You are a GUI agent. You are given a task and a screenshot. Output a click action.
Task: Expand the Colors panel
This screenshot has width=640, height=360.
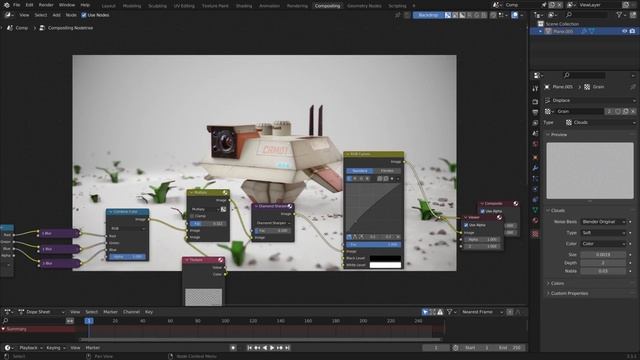pyautogui.click(x=557, y=283)
